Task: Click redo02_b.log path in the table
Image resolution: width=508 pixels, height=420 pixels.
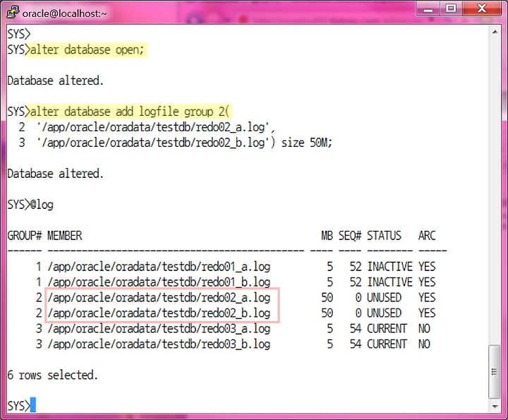Action: pyautogui.click(x=159, y=313)
